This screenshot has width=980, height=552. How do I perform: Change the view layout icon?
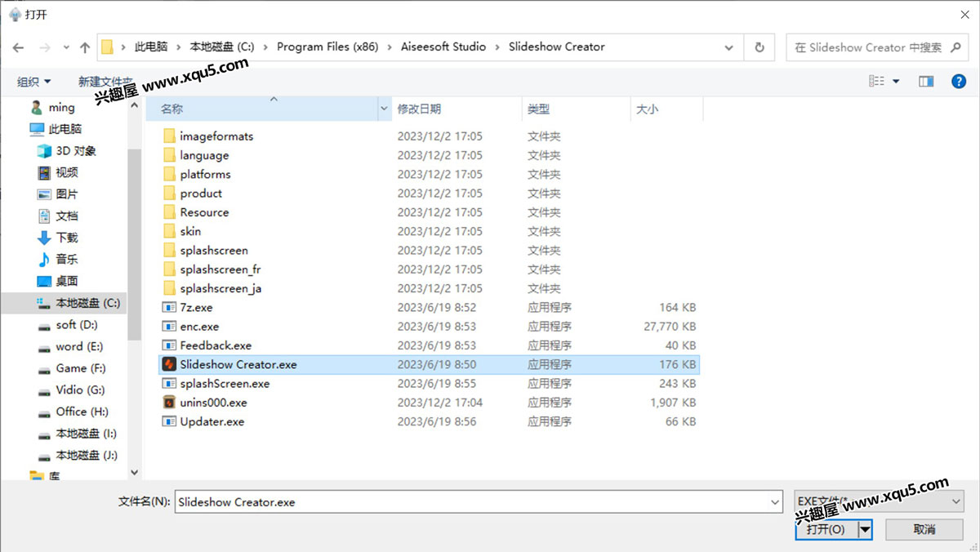(x=877, y=82)
